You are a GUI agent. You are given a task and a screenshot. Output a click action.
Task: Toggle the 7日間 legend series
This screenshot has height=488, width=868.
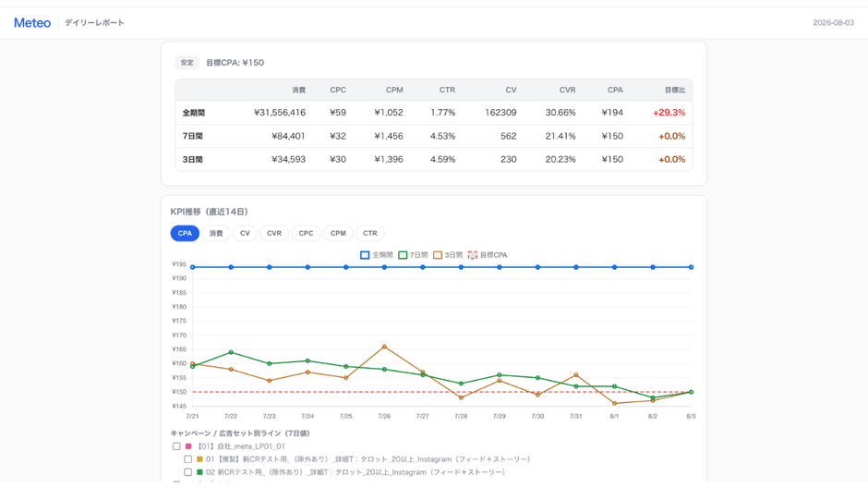coord(413,255)
